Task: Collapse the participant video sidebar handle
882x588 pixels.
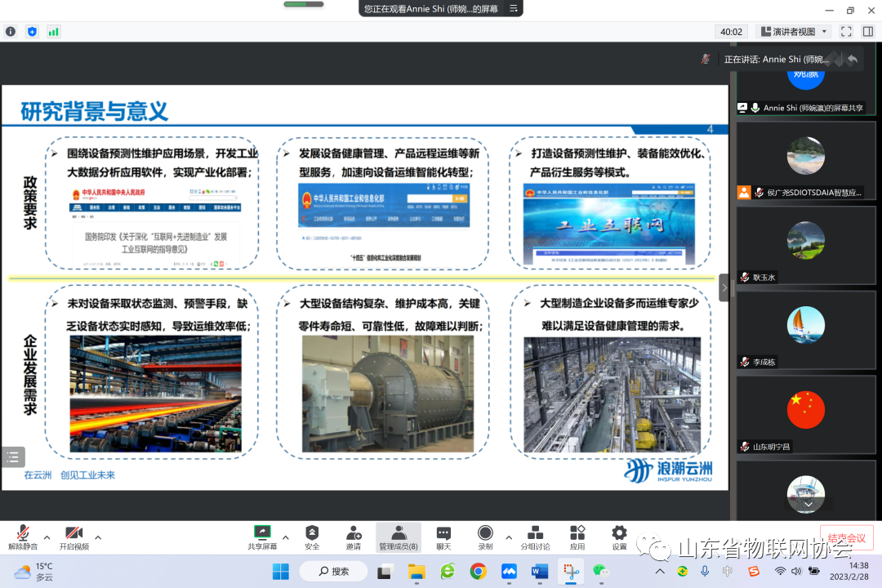Action: [724, 287]
